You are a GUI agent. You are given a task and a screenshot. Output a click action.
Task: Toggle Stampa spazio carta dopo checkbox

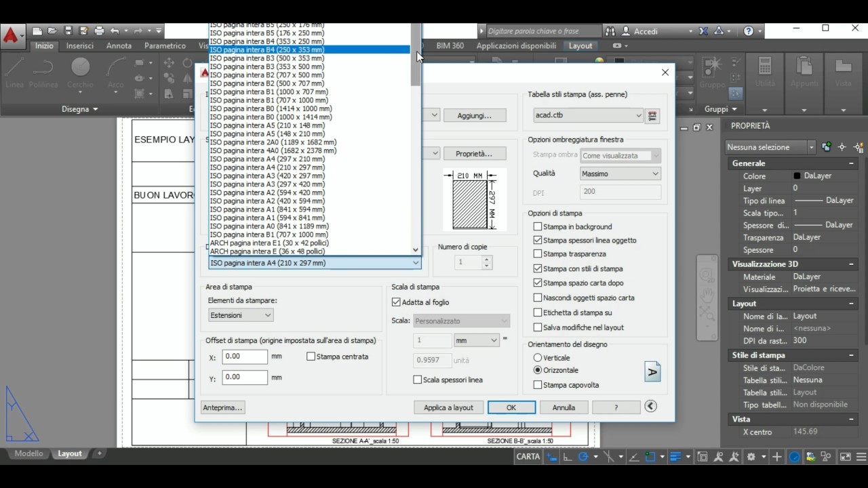click(x=538, y=283)
